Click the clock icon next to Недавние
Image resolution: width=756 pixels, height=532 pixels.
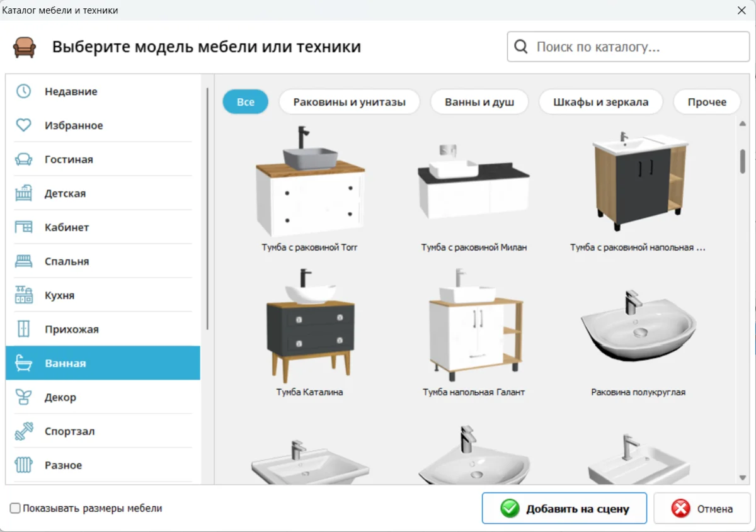pos(23,91)
